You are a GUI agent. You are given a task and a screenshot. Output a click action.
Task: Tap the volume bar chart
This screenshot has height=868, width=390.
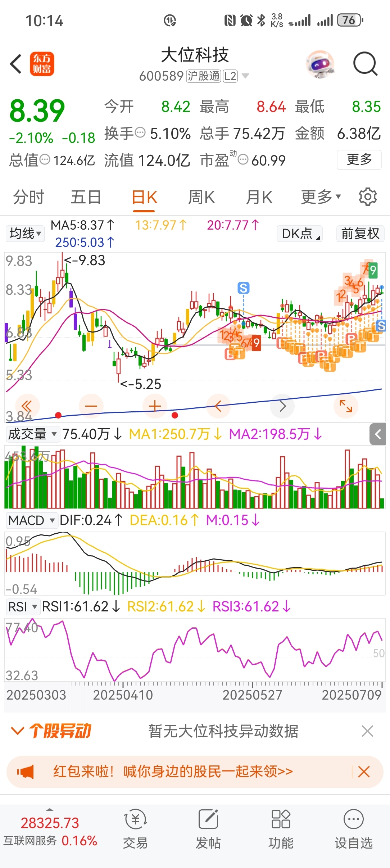point(195,477)
